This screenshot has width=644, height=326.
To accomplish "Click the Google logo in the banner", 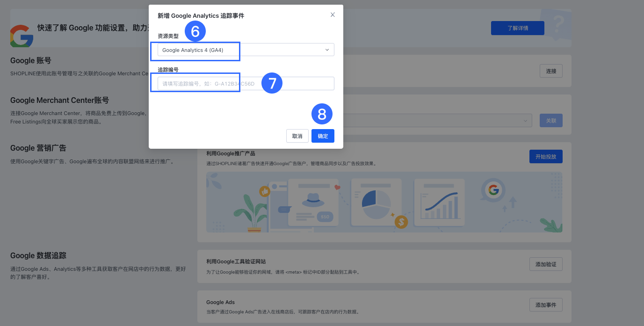I will (22, 36).
